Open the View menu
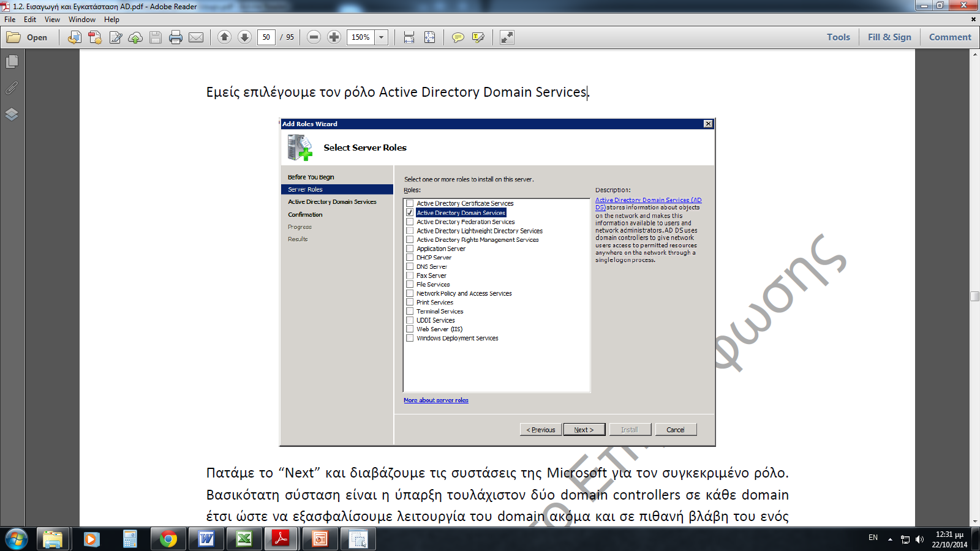Image resolution: width=980 pixels, height=551 pixels. (52, 20)
